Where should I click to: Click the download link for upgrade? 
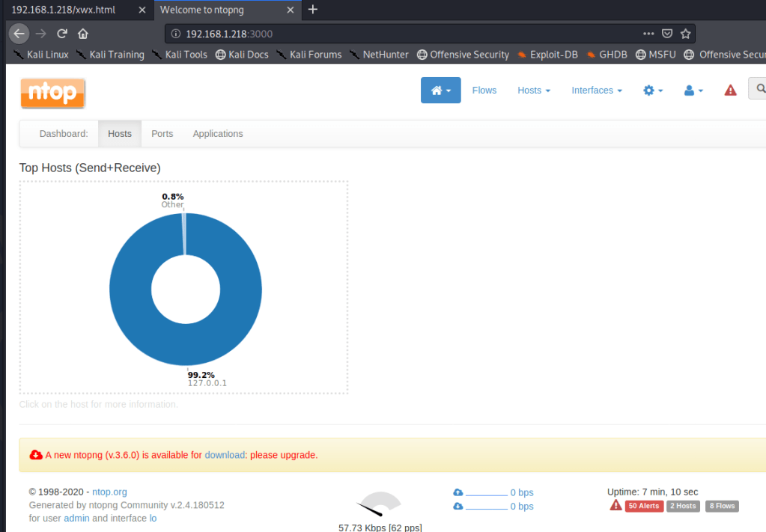225,455
